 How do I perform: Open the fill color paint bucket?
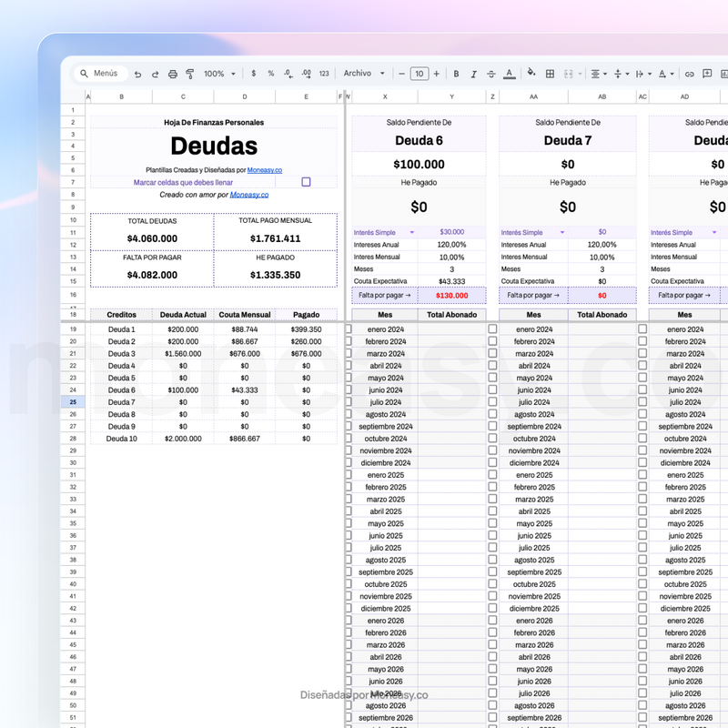(531, 74)
